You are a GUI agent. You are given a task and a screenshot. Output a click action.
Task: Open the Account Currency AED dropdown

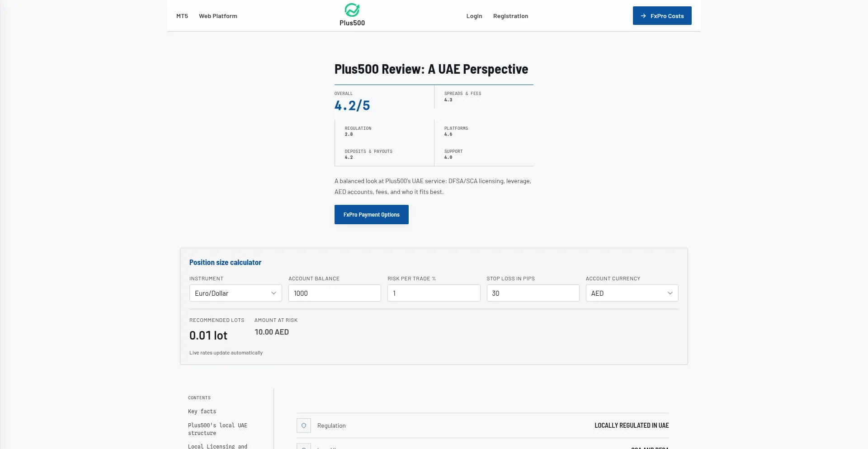(x=632, y=293)
